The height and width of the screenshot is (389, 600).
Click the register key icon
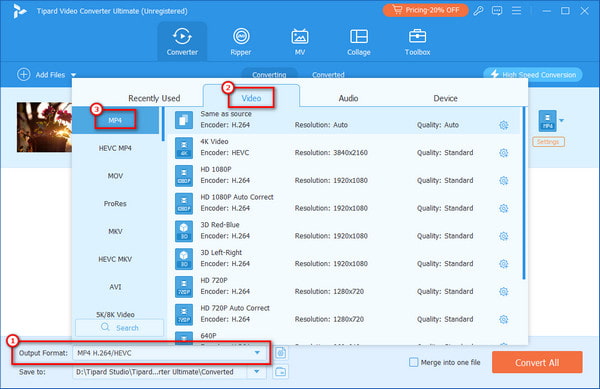pos(478,11)
